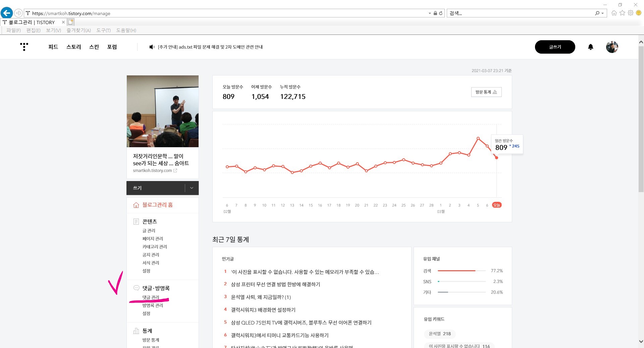Image resolution: width=644 pixels, height=348 pixels.
Task: Click the Tistory dots logo
Action: (x=24, y=47)
